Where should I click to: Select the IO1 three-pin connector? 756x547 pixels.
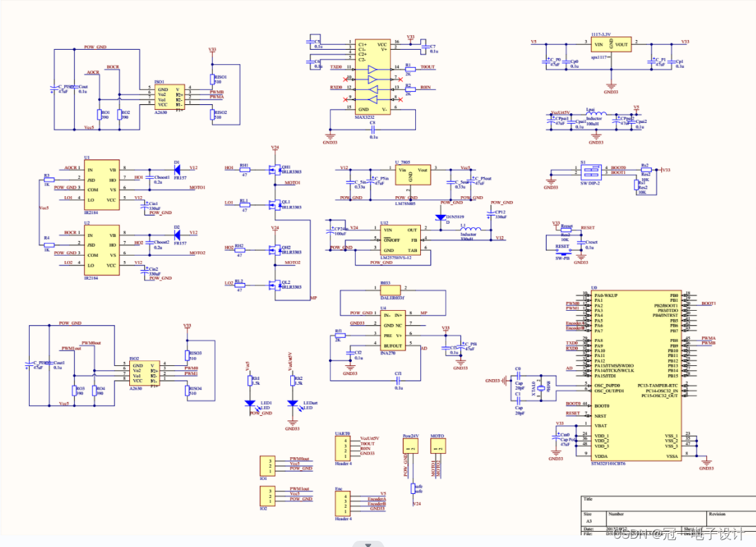[x=267, y=466]
